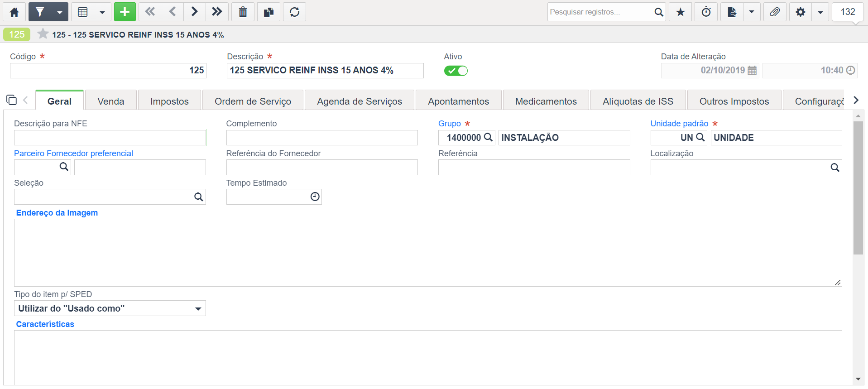This screenshot has height=389, width=868.
Task: Add a new record with plus button
Action: 125,12
